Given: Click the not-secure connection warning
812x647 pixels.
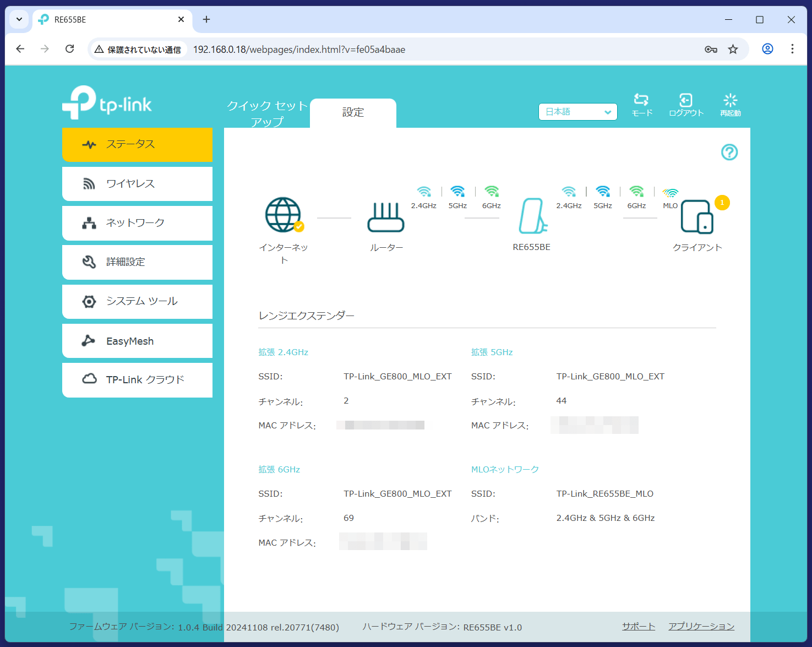Looking at the screenshot, I should 138,49.
